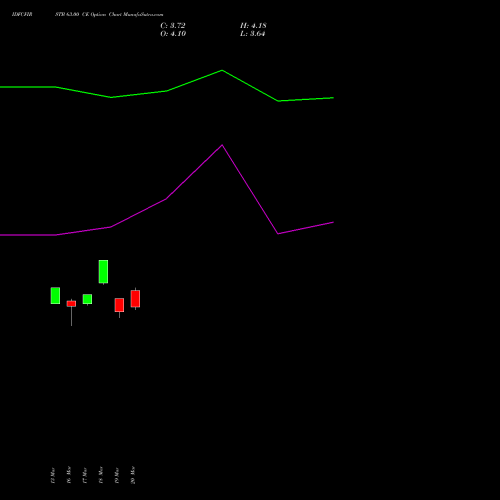Screen dimensions: 500x500
Task: Select the tall green candlestick above 18 Mar
Action: (x=103, y=272)
